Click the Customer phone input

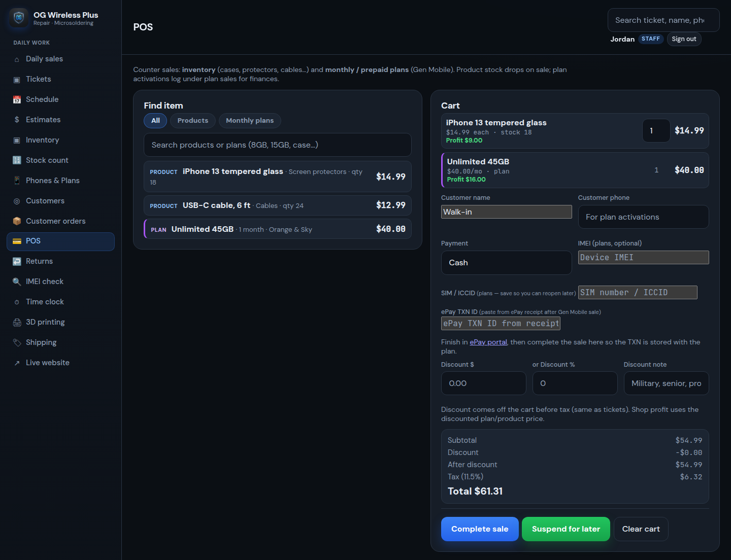(x=643, y=217)
